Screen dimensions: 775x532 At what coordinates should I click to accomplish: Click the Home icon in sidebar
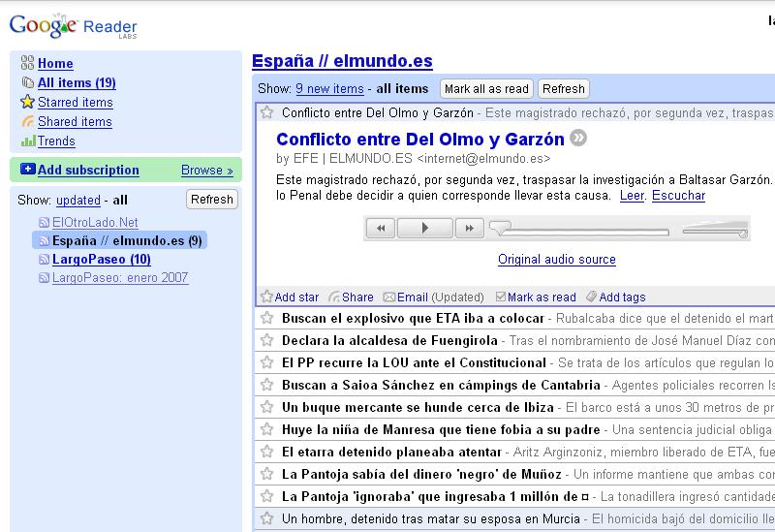pos(27,63)
